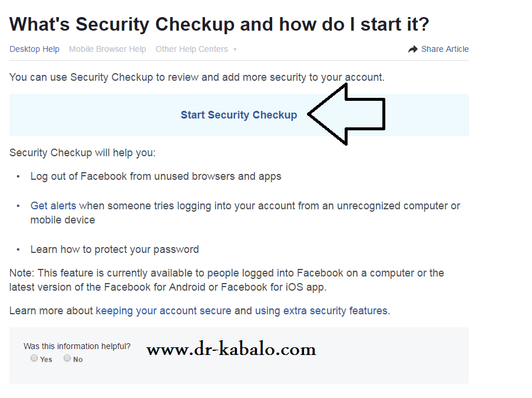The image size is (532, 398).
Task: Switch to the Desktop Help tab
Action: coord(34,50)
